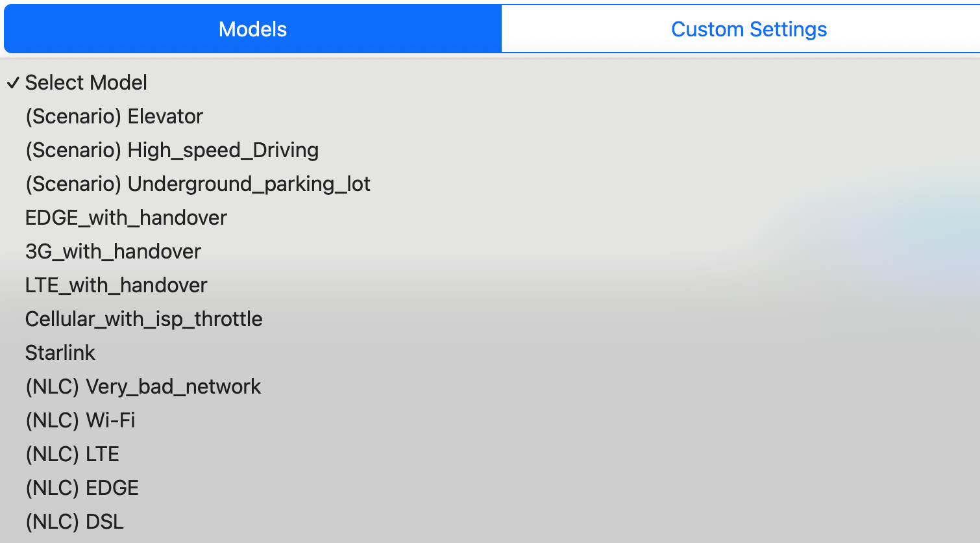Screen dimensions: 980x543
Task: Select 3G_with_handover from the dropdown
Action: pos(490,251)
